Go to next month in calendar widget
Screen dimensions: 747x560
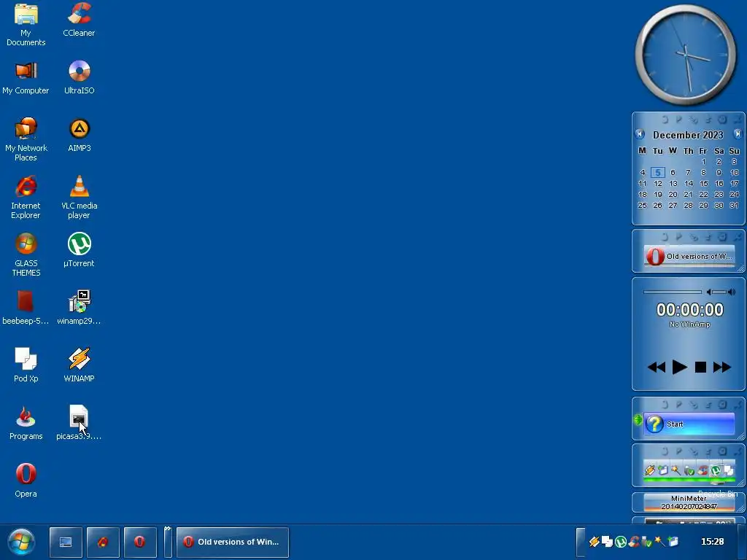pos(738,134)
